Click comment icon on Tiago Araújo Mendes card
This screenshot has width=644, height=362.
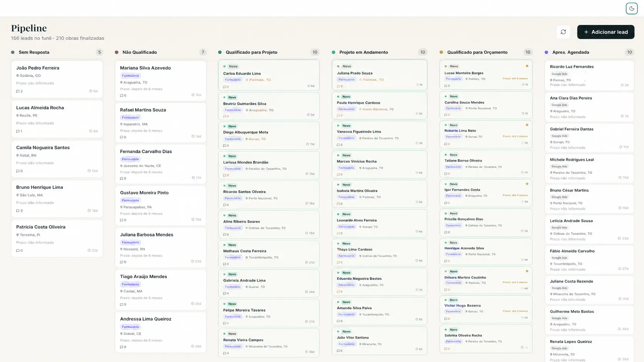click(121, 304)
